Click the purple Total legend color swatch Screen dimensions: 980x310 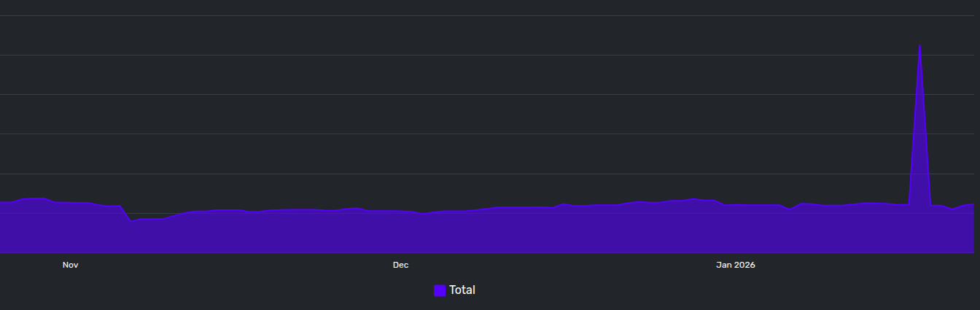point(440,290)
